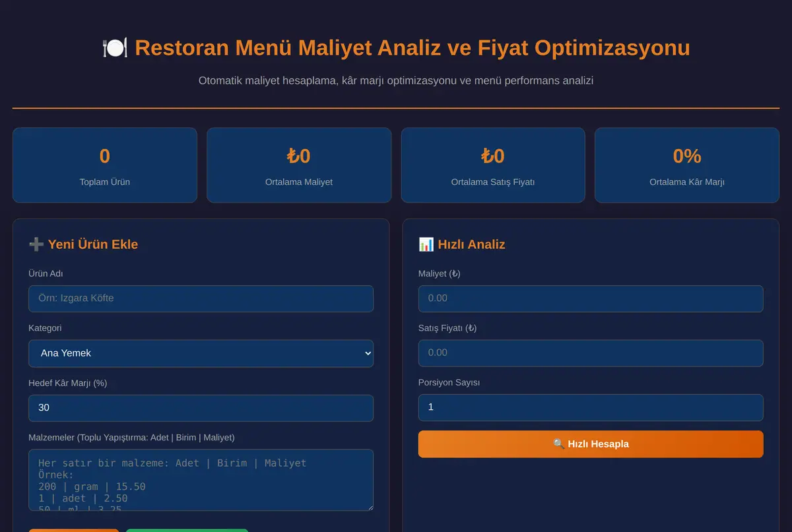Click the Ortalama Kâr Marjı card
The image size is (792, 532).
point(687,165)
